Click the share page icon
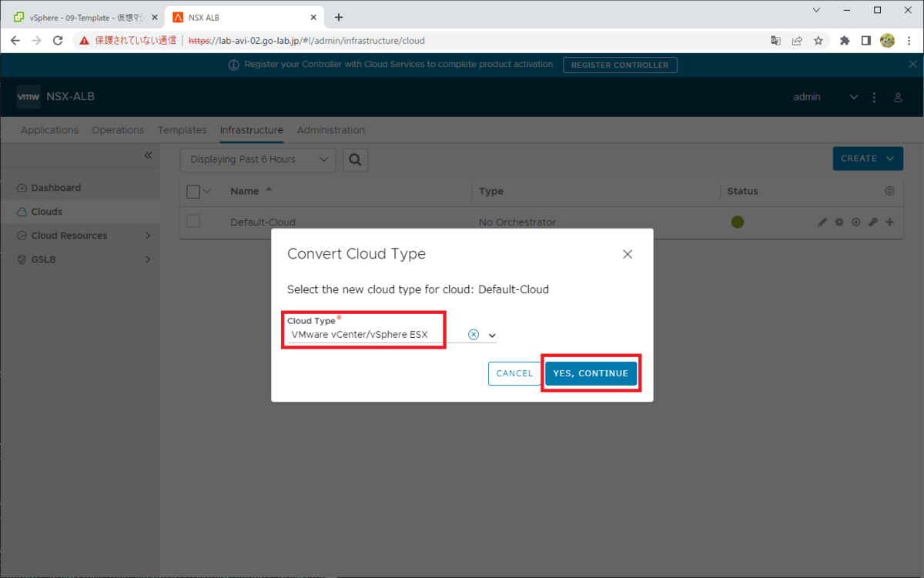The width and height of the screenshot is (924, 578). (x=797, y=41)
